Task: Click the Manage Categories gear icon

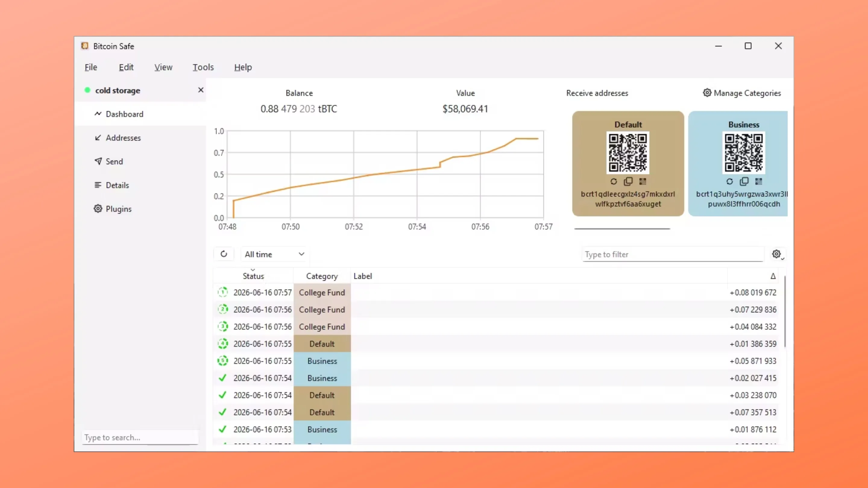Action: [x=707, y=92]
